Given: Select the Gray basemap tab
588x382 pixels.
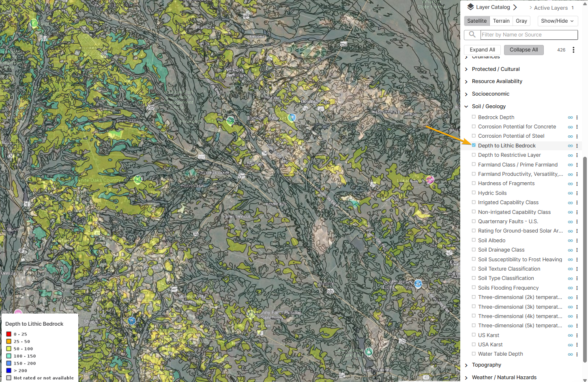Looking at the screenshot, I should pos(521,21).
